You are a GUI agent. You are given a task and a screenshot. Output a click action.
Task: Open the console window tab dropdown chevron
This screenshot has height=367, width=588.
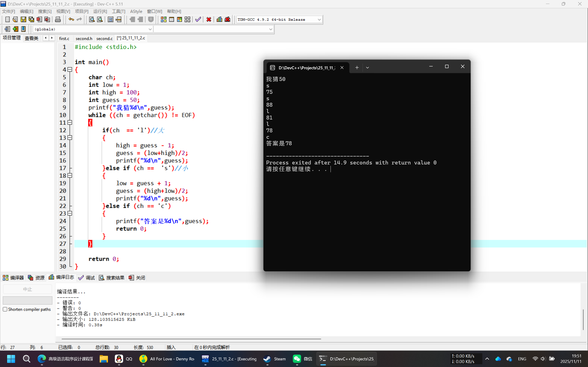point(367,68)
